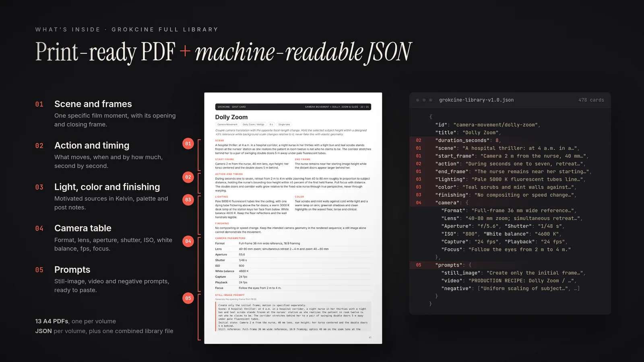Select the "scene" line in the JSON
This screenshot has width=644, height=362.
point(508,148)
